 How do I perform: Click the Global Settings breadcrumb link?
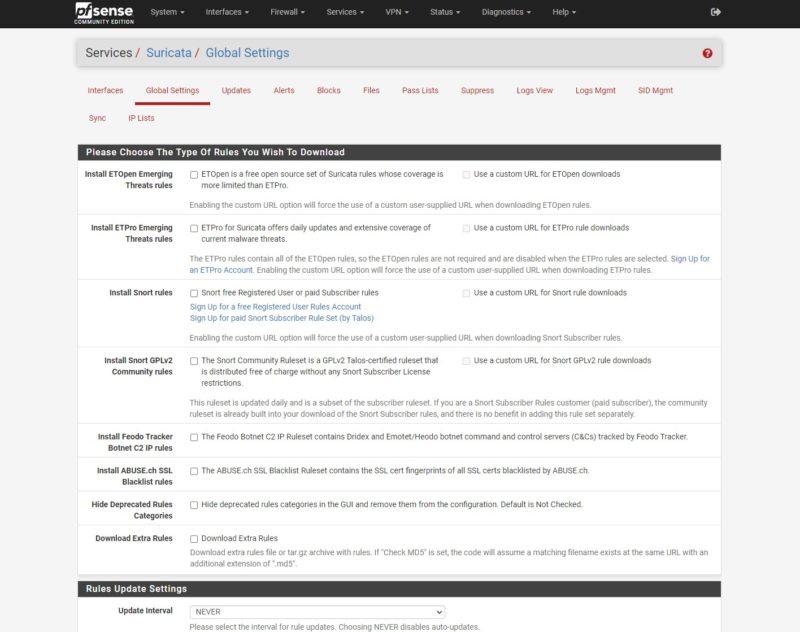pos(247,53)
